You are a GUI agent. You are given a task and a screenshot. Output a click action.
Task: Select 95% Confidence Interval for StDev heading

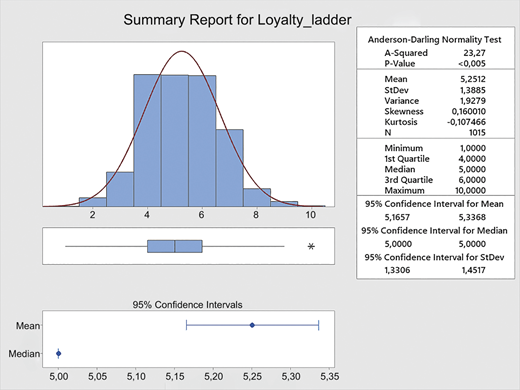[434, 257]
